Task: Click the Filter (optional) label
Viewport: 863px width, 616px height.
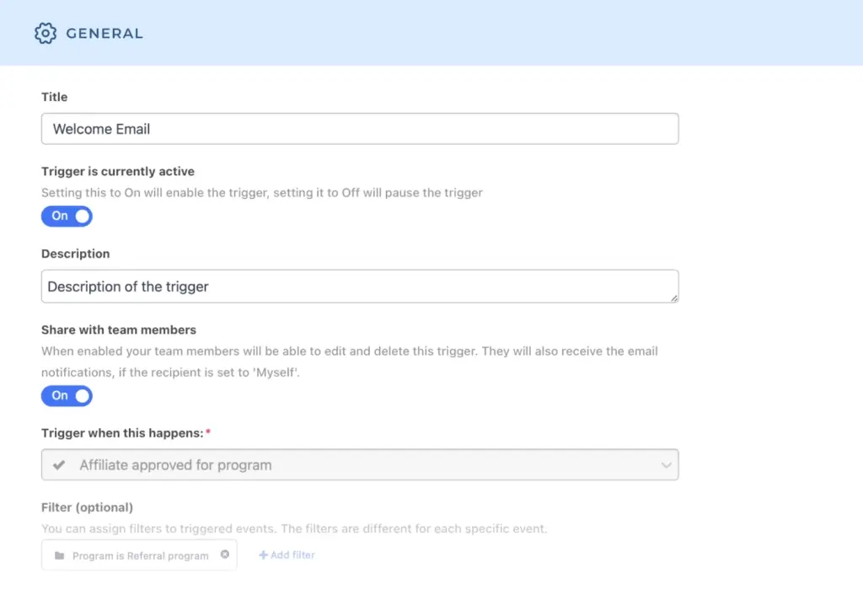Action: (87, 507)
